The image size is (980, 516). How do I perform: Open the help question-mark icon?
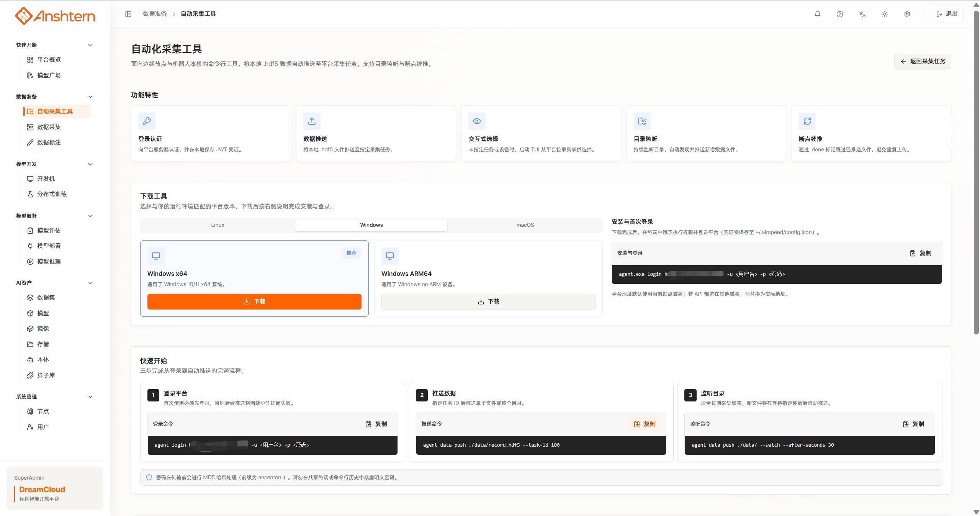(x=839, y=14)
